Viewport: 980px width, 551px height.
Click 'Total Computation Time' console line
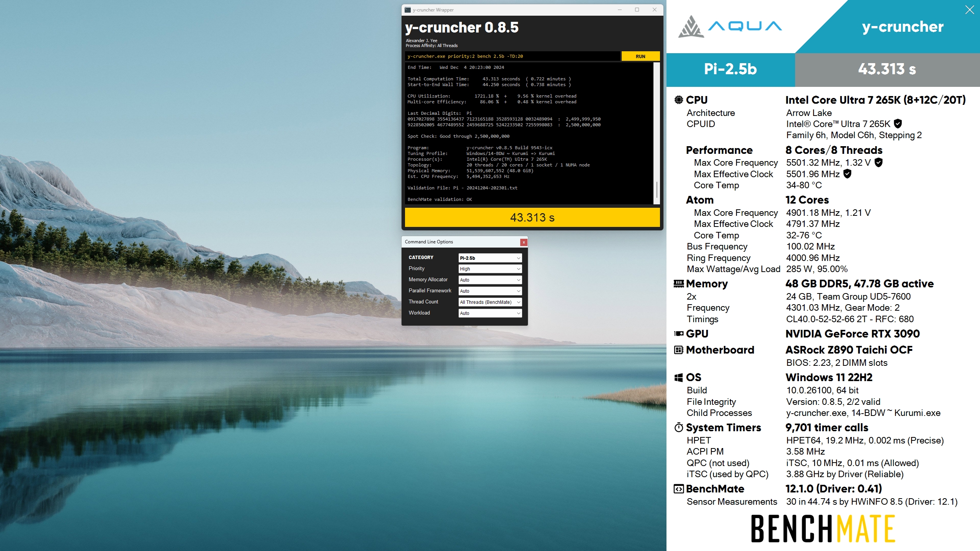click(x=489, y=79)
